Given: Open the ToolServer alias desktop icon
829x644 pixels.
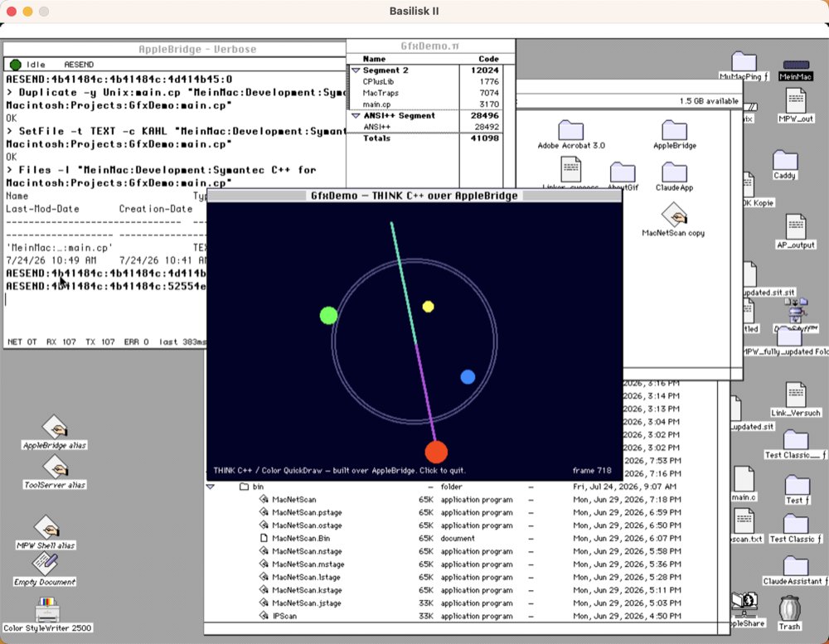Looking at the screenshot, I should (x=55, y=467).
